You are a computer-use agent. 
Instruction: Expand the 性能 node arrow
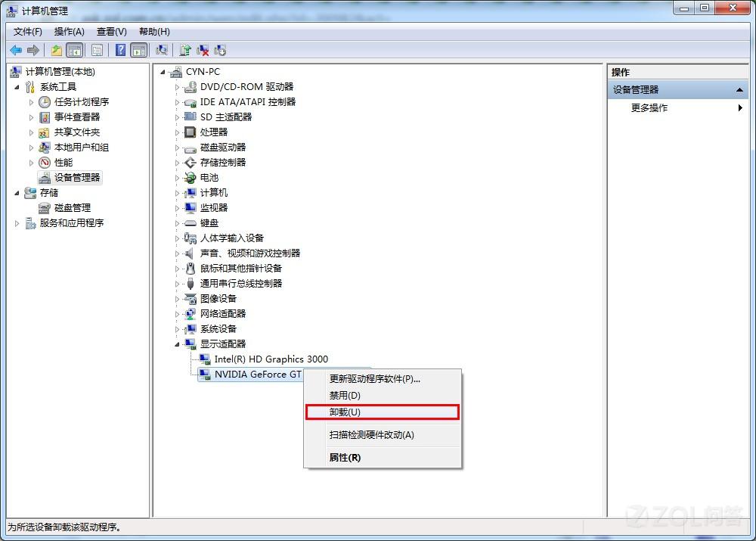point(31,163)
